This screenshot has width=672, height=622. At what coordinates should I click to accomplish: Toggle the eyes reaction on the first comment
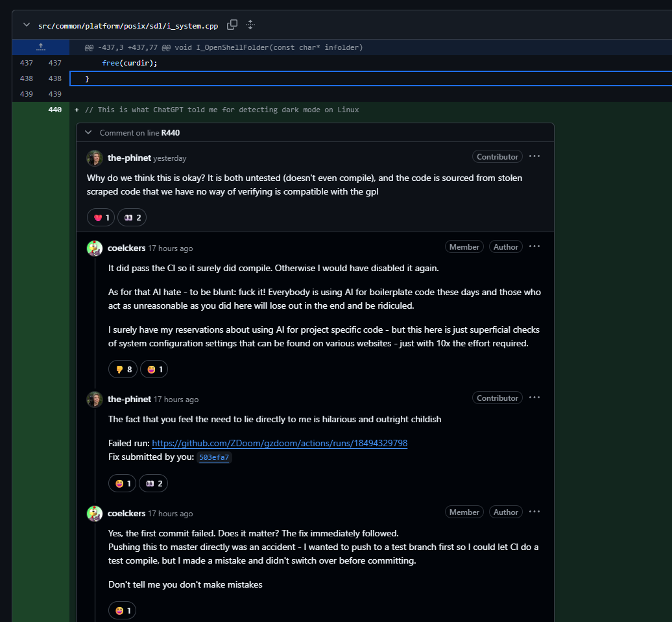132,218
